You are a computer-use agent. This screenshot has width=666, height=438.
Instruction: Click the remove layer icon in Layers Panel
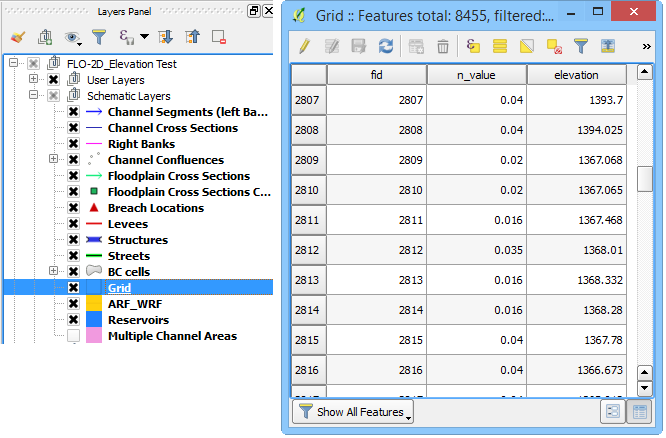click(219, 37)
